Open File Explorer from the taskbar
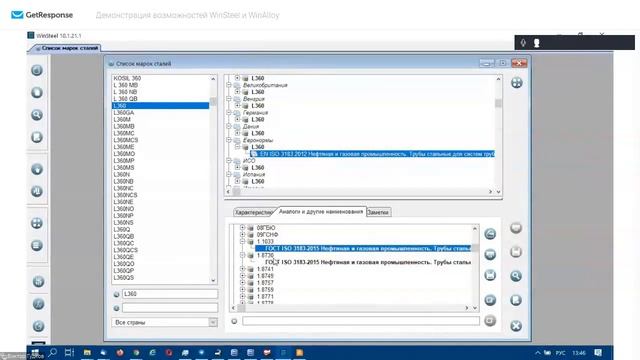Viewport: 640px width, 360px height. [x=87, y=352]
